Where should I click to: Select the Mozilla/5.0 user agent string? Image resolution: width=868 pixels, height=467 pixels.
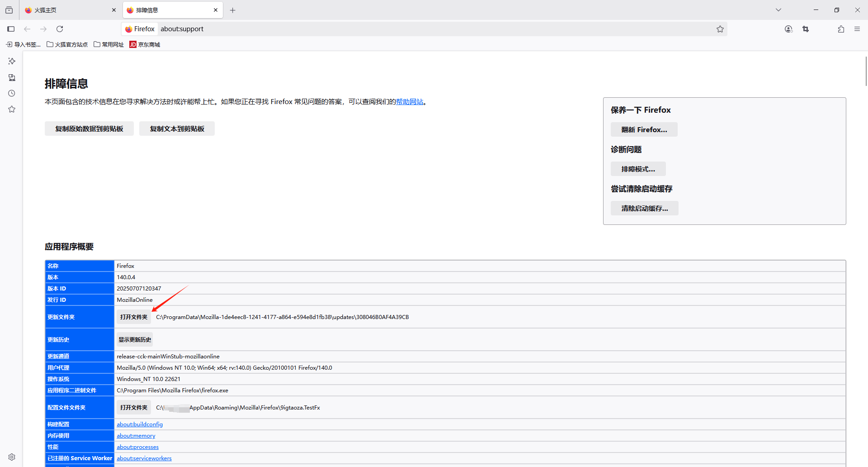tap(225, 367)
